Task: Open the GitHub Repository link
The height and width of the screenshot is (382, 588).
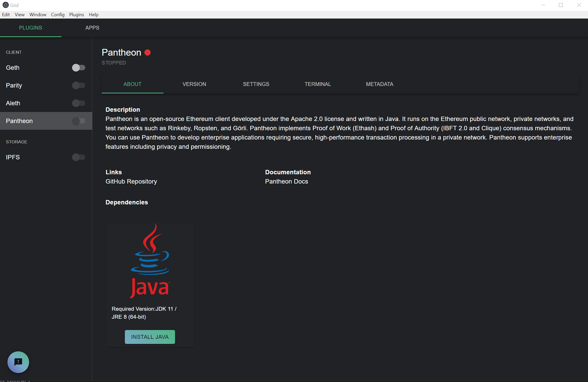Action: [x=131, y=181]
